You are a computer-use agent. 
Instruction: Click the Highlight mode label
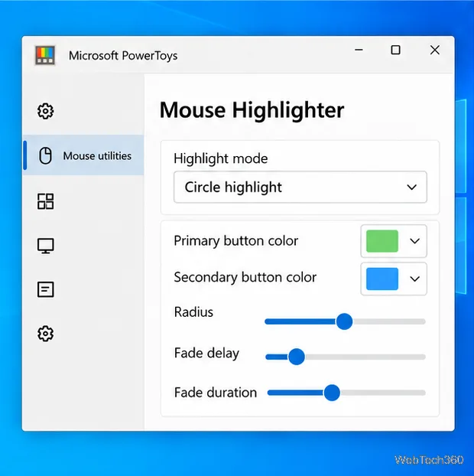point(221,158)
